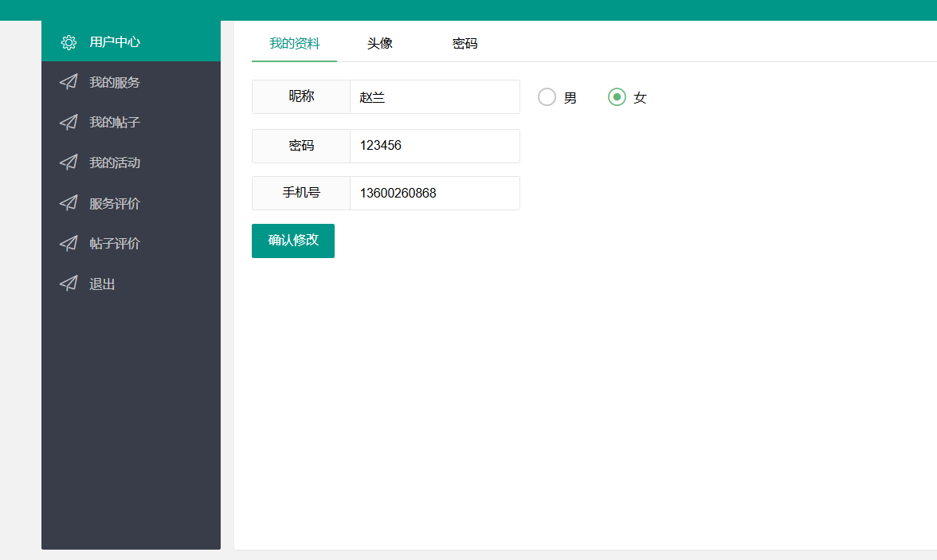Open 服务评价 text in the sidebar
Image resolution: width=937 pixels, height=560 pixels.
pos(115,203)
